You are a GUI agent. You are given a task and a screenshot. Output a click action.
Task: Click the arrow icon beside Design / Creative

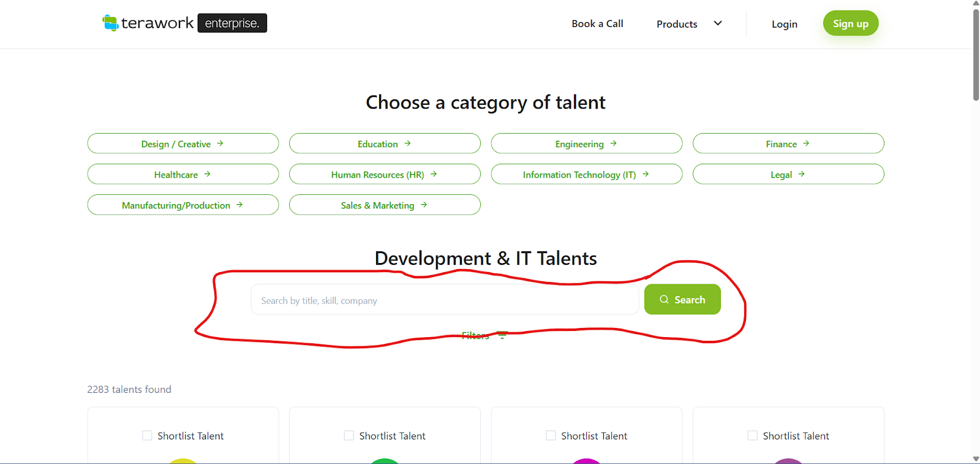coord(220,143)
